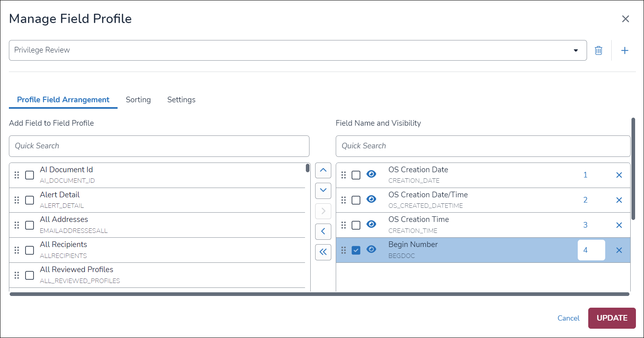Open the Sorting tab

pyautogui.click(x=138, y=100)
